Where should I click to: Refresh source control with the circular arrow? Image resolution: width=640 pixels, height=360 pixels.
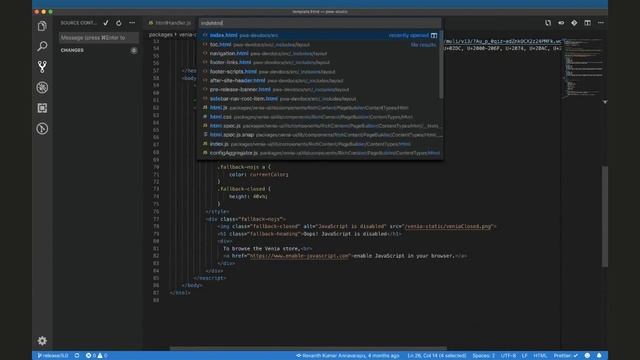coord(119,23)
